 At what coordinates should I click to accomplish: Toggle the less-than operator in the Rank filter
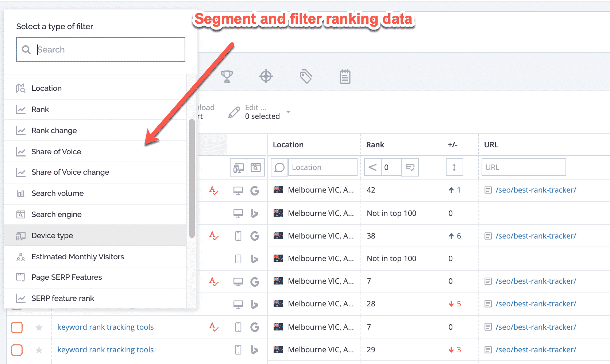(372, 167)
